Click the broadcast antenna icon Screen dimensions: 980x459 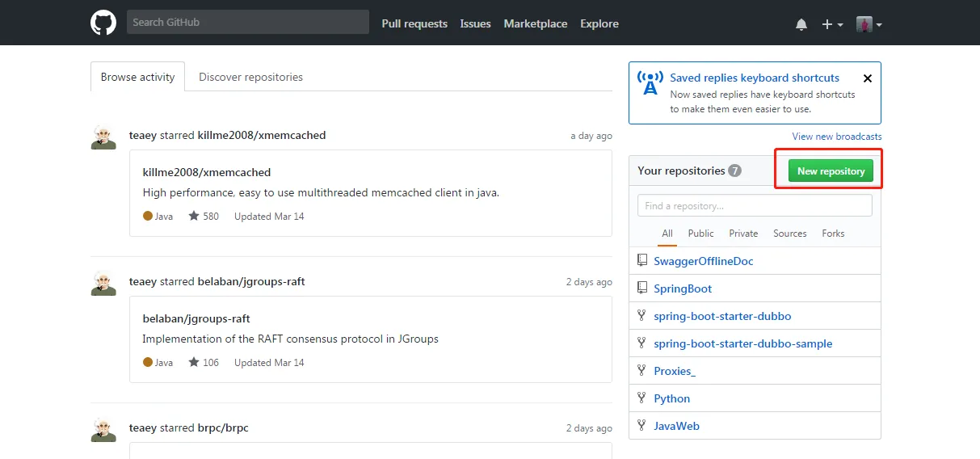coord(650,83)
